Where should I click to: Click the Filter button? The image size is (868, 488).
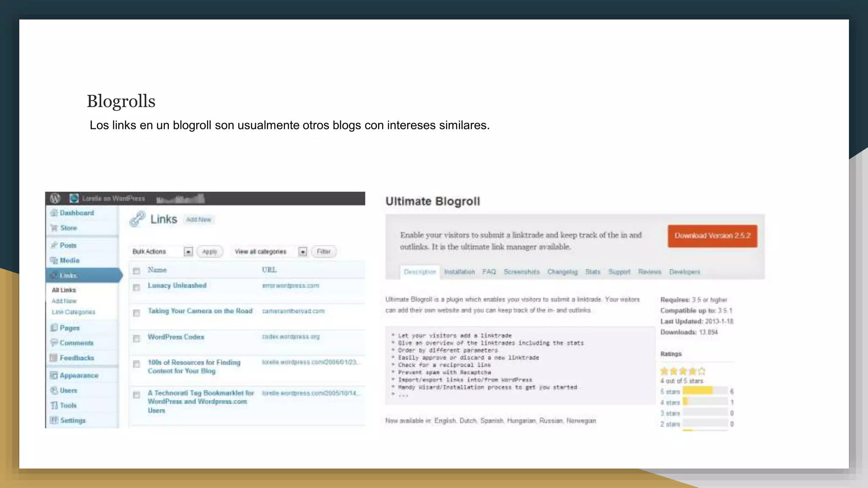pos(323,252)
